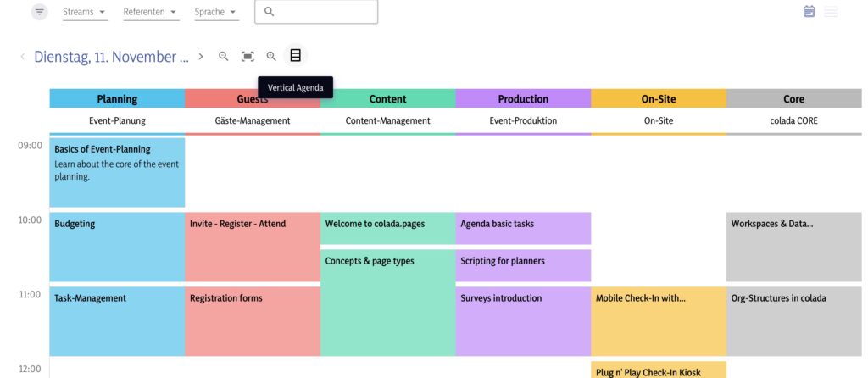Open the Basics of Event-Planning session

tap(117, 172)
